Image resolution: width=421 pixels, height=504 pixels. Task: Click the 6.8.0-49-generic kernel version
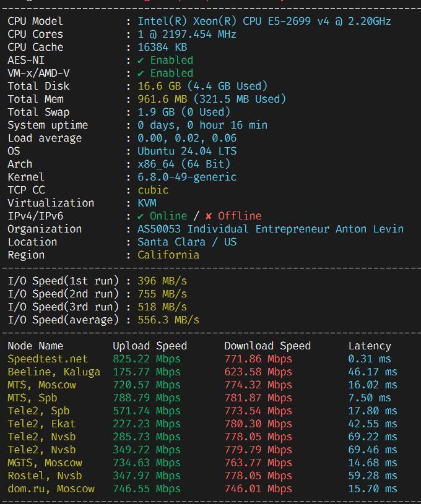click(187, 177)
